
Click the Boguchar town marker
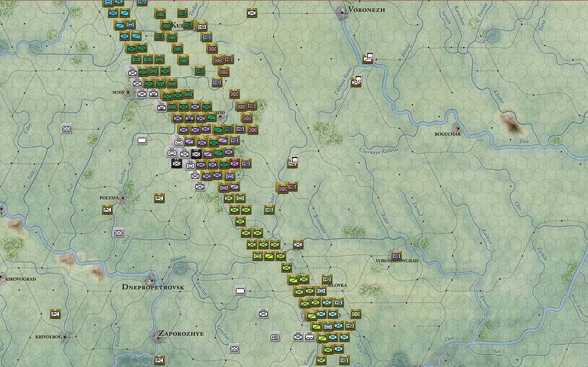(456, 128)
